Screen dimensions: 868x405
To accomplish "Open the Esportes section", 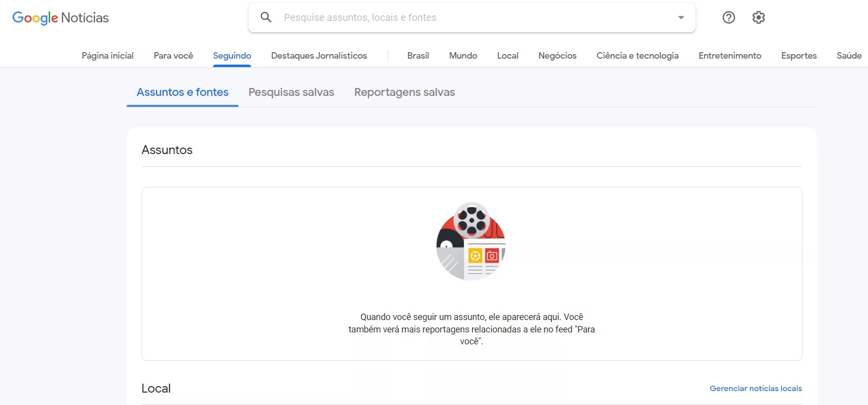I will coord(799,56).
